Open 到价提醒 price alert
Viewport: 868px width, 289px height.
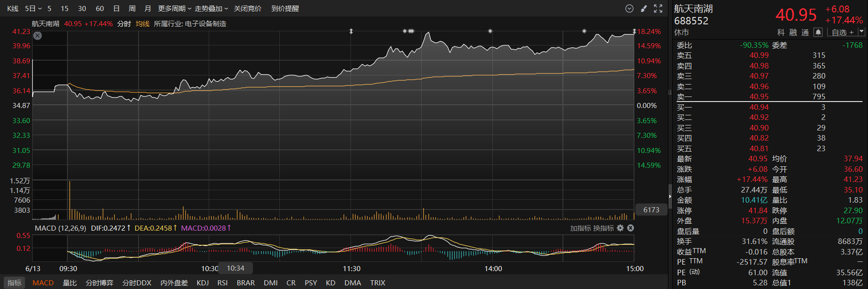tap(285, 9)
